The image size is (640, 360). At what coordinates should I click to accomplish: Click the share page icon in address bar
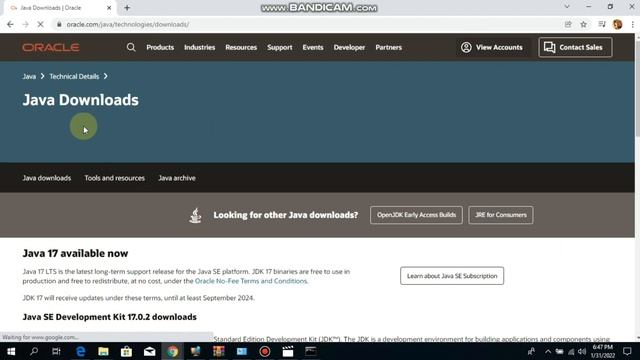pos(568,24)
